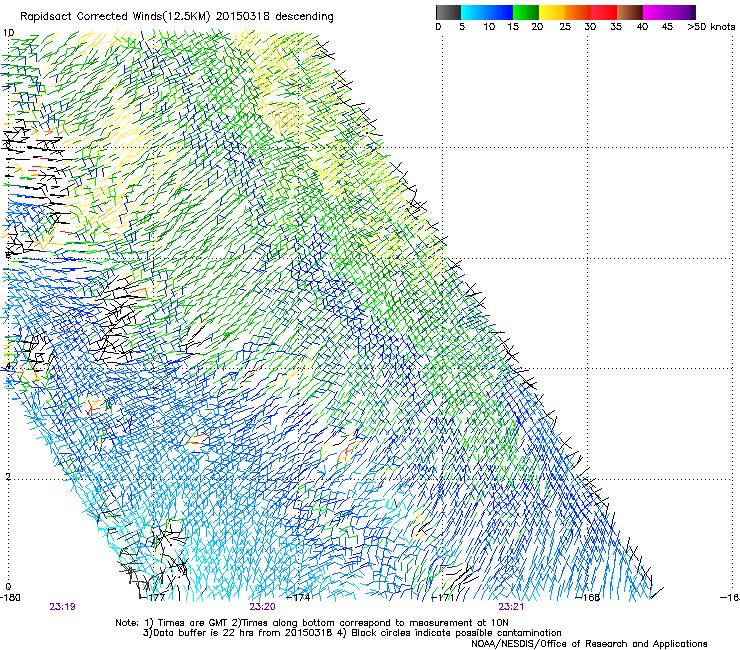Click the 'NOAA/NESDIS/Office of Research and Applications' credit
740x650 pixels.
(589, 643)
